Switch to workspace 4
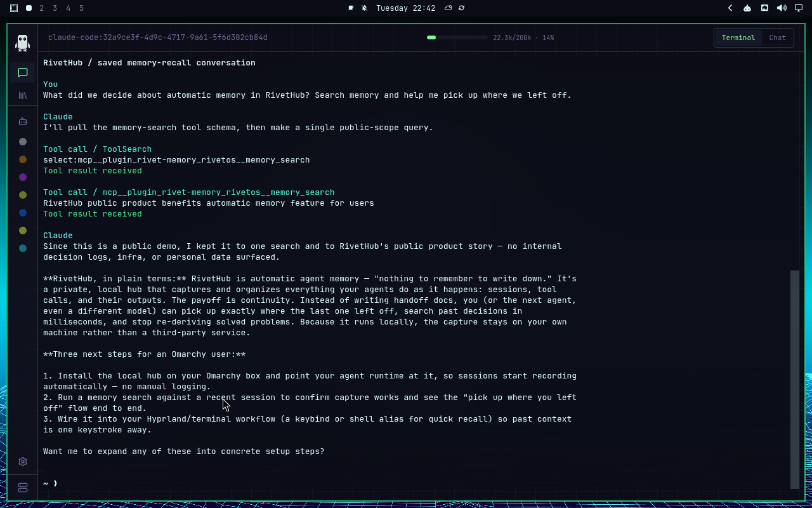 [x=69, y=8]
